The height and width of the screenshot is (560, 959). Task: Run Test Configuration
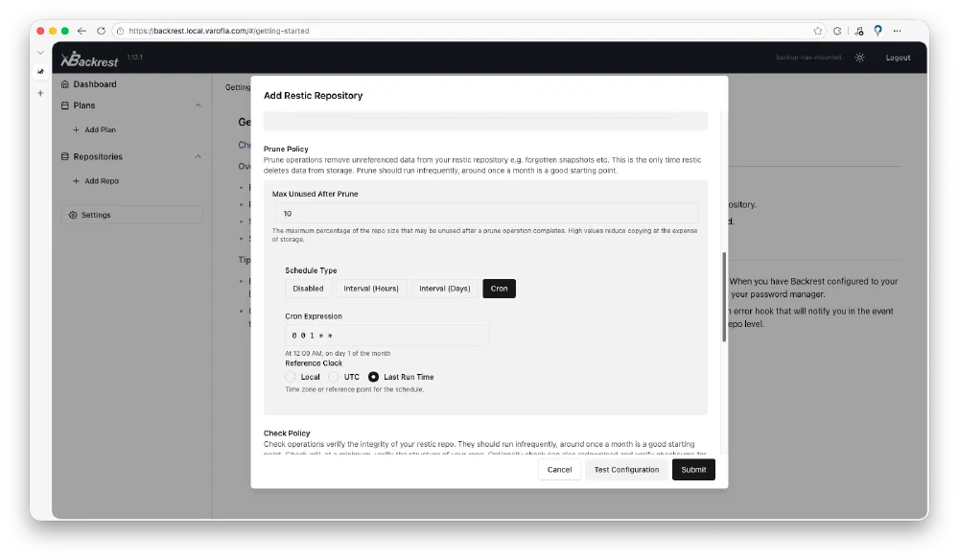626,469
